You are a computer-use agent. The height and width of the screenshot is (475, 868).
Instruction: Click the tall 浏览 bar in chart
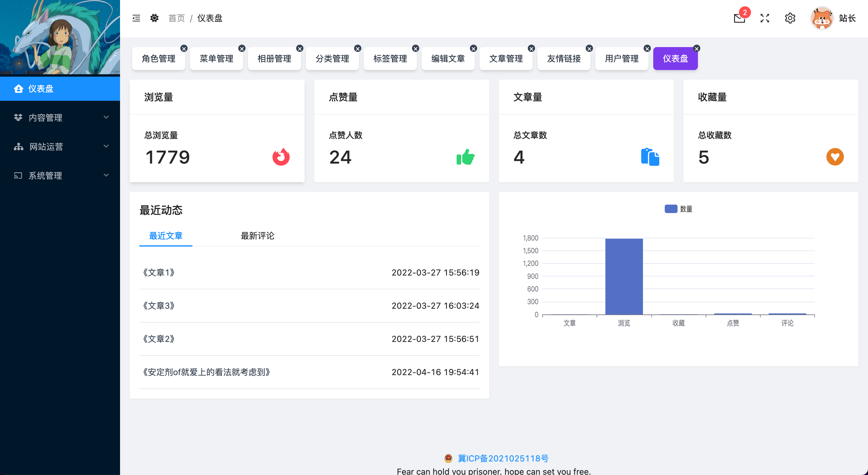(x=624, y=277)
